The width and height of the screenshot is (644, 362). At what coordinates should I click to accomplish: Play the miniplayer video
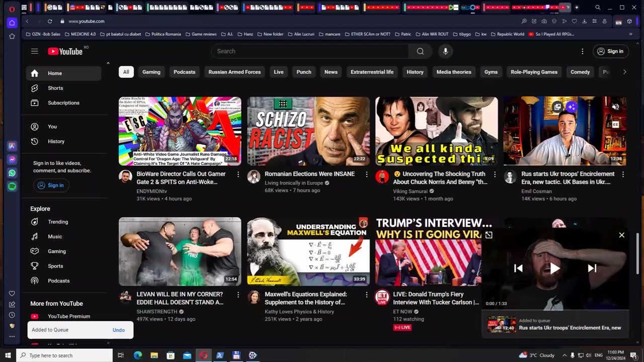pos(555,268)
